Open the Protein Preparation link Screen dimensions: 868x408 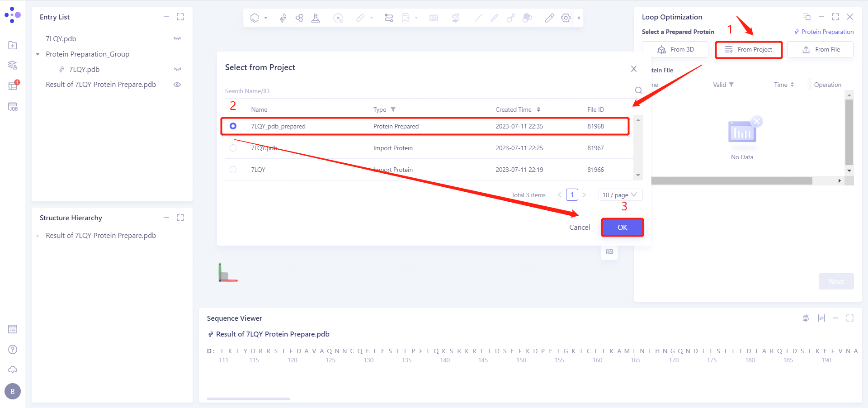[x=824, y=32]
